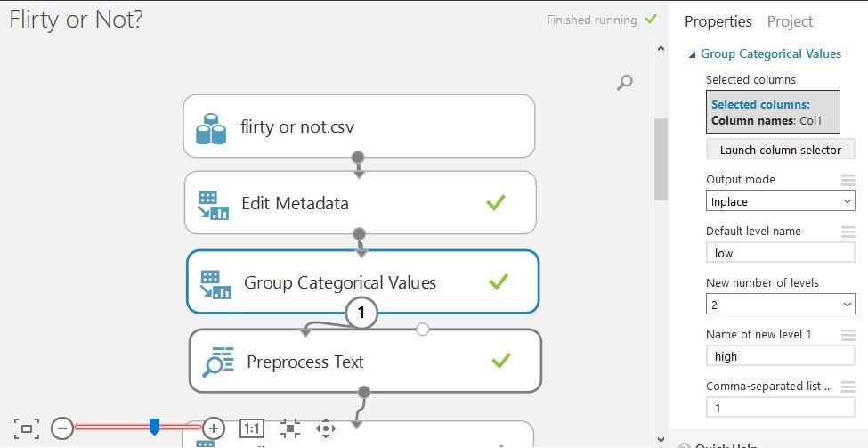The height and width of the screenshot is (448, 868).
Task: Click the fit-to-window zoom icon
Action: click(x=27, y=428)
